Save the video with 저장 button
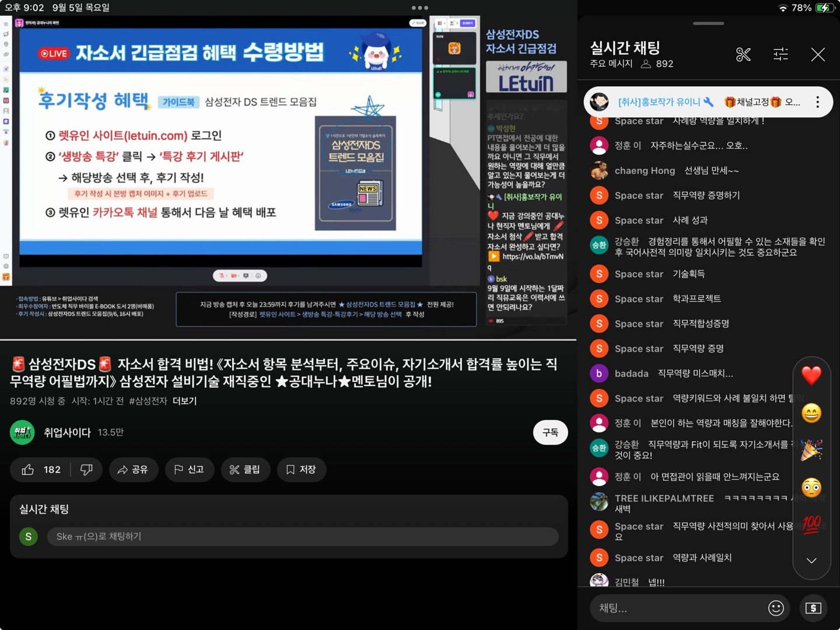This screenshot has width=840, height=630. click(301, 470)
